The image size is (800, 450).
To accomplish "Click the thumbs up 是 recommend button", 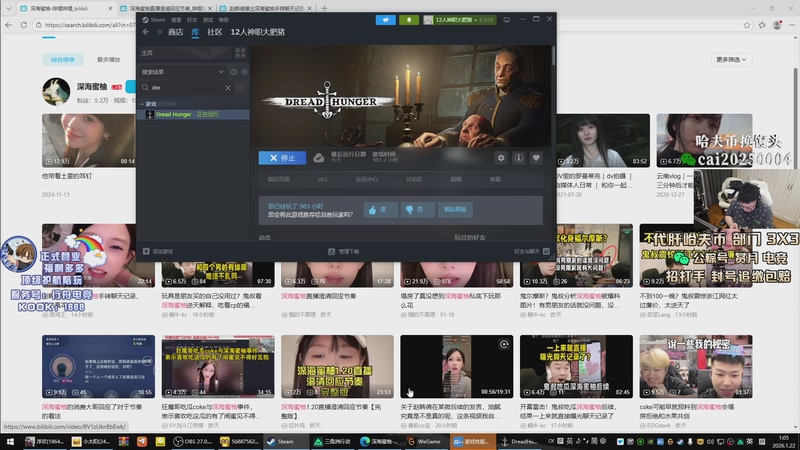I will click(x=381, y=210).
